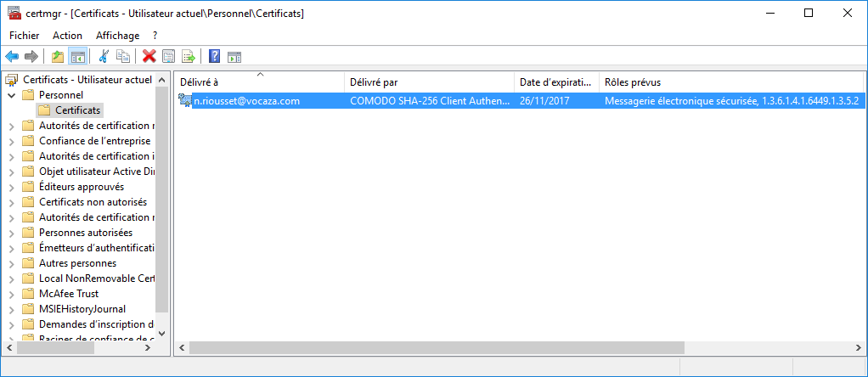The width and height of the screenshot is (868, 377).
Task: Open the Fichier menu
Action: tap(25, 36)
